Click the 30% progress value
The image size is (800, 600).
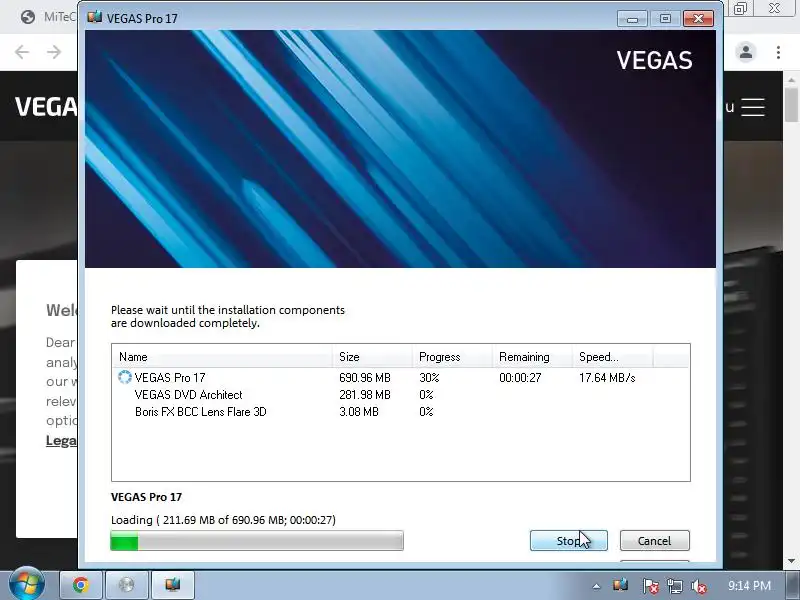point(429,378)
